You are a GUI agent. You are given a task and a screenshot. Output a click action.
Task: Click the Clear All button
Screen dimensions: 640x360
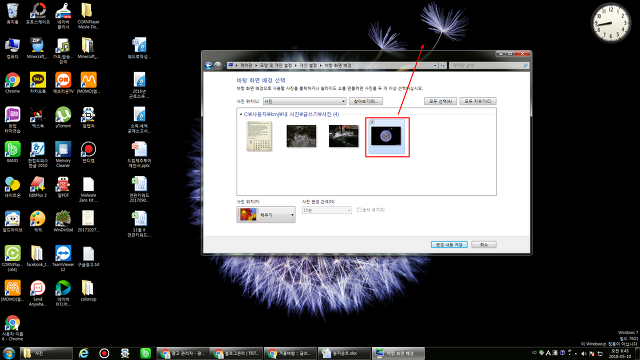click(478, 101)
